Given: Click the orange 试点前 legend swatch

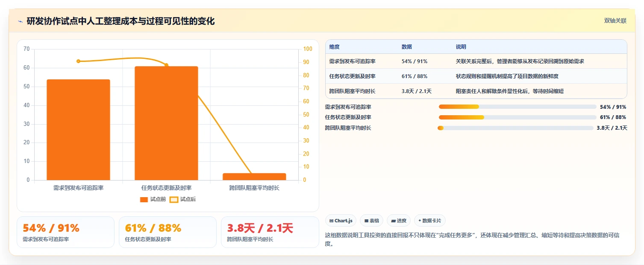Looking at the screenshot, I should [x=144, y=200].
